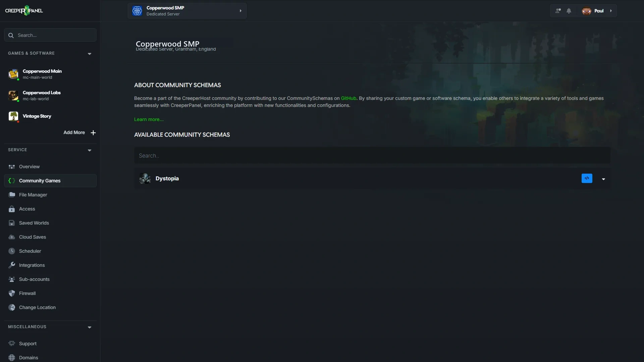Focus the community schemas Search field
Screen dimensions: 644x362
372,156
